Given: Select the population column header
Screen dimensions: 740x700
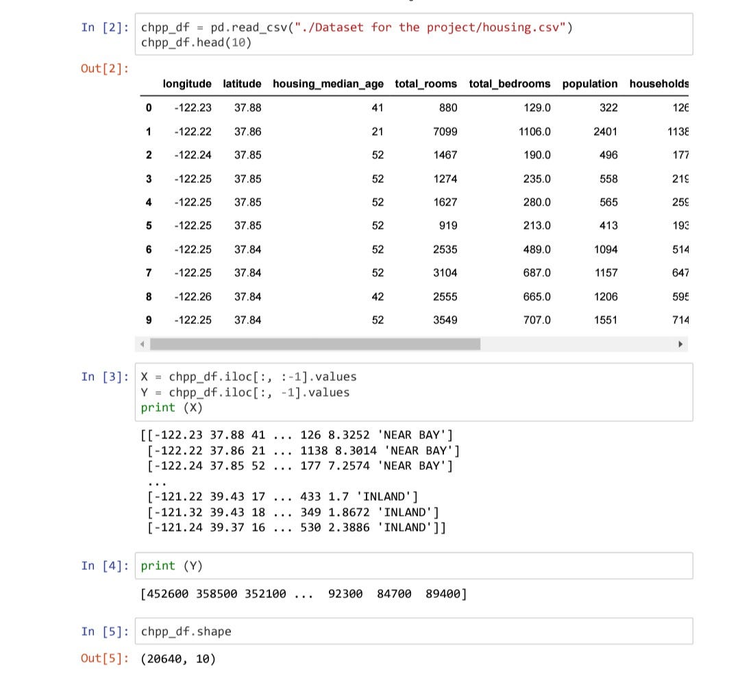Looking at the screenshot, I should (590, 84).
